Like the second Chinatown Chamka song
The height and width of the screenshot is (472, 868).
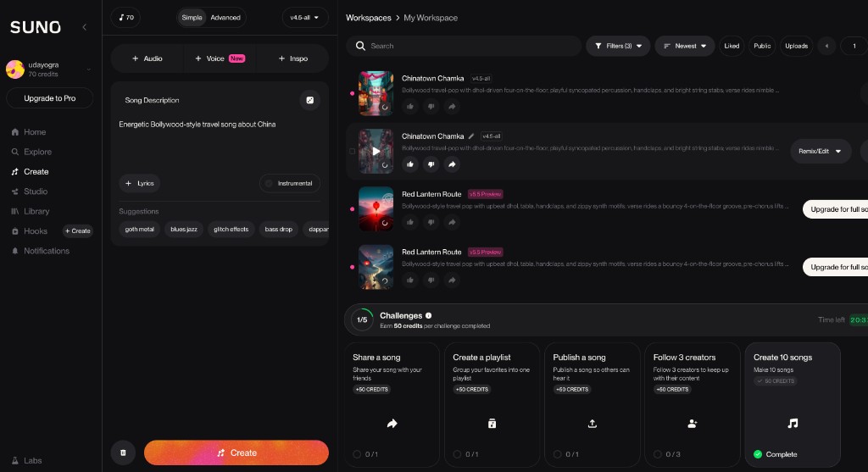410,164
